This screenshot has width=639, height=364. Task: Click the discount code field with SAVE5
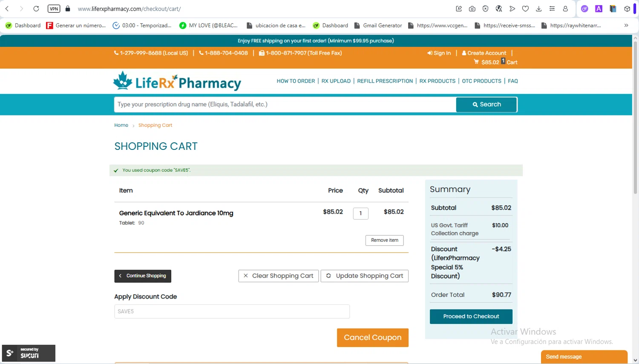click(x=232, y=311)
